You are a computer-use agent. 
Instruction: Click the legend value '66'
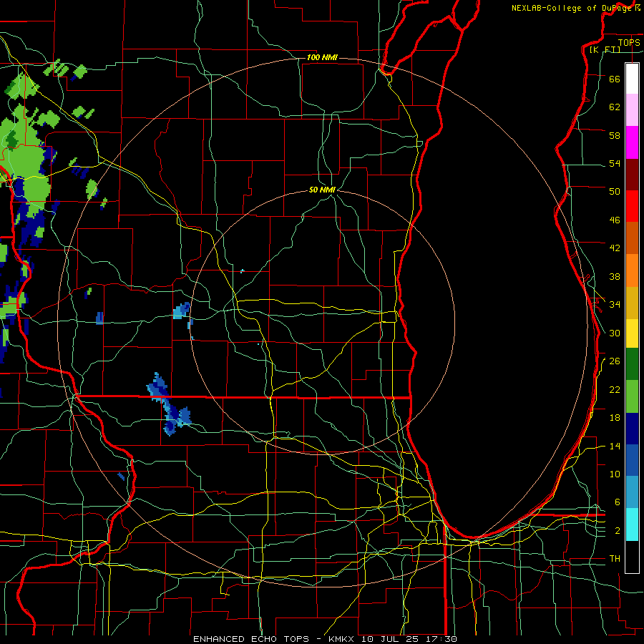coord(615,79)
